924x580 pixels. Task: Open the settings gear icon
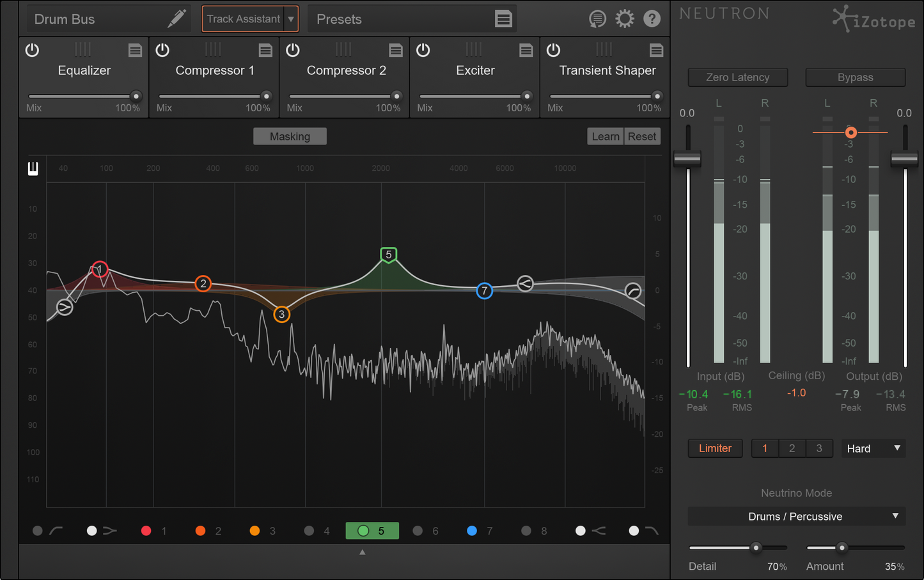pos(624,19)
